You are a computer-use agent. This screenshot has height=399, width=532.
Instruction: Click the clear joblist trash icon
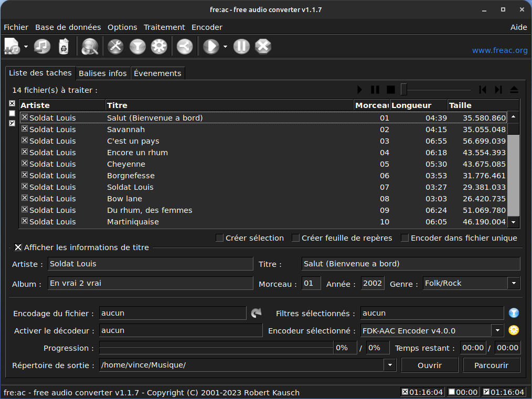[63, 47]
